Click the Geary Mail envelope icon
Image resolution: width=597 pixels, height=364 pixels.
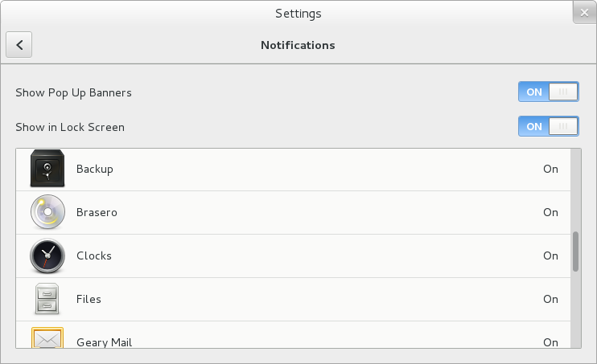(x=47, y=339)
